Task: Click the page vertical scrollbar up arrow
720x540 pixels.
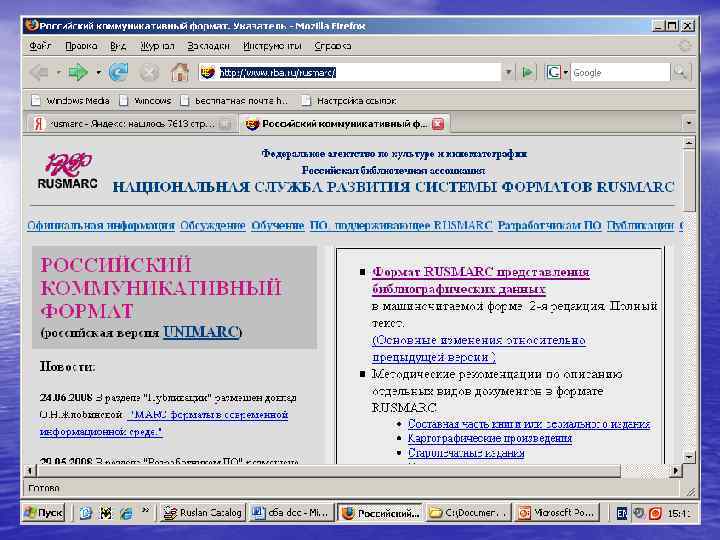Action: (x=688, y=143)
